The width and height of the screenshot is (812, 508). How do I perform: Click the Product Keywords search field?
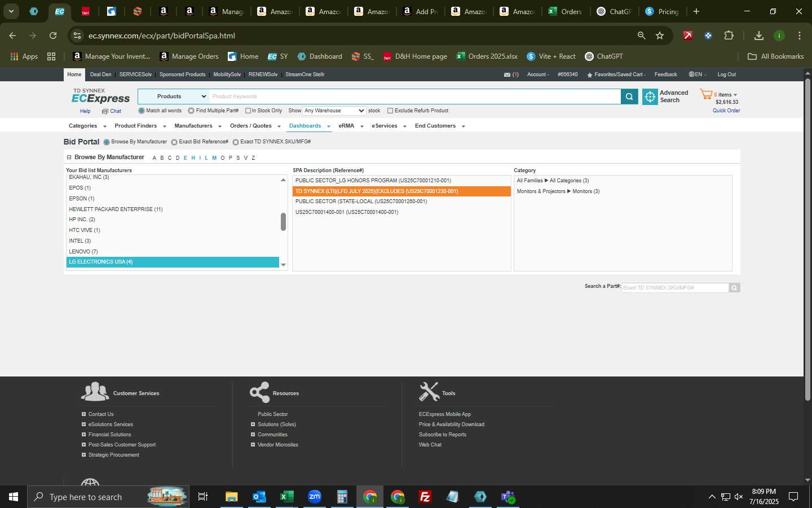pos(415,97)
